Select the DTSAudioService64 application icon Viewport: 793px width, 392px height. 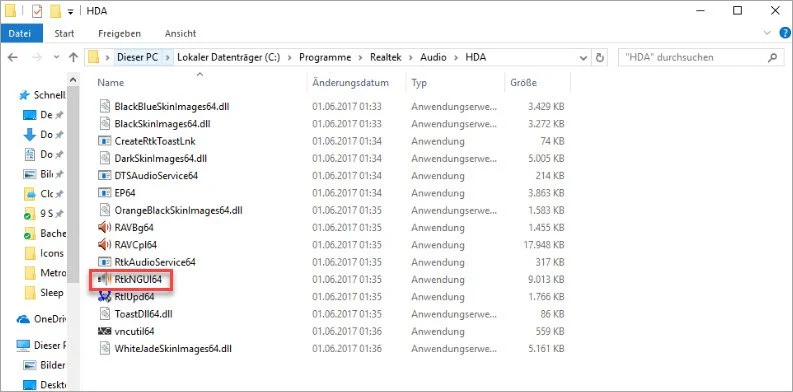click(x=104, y=176)
